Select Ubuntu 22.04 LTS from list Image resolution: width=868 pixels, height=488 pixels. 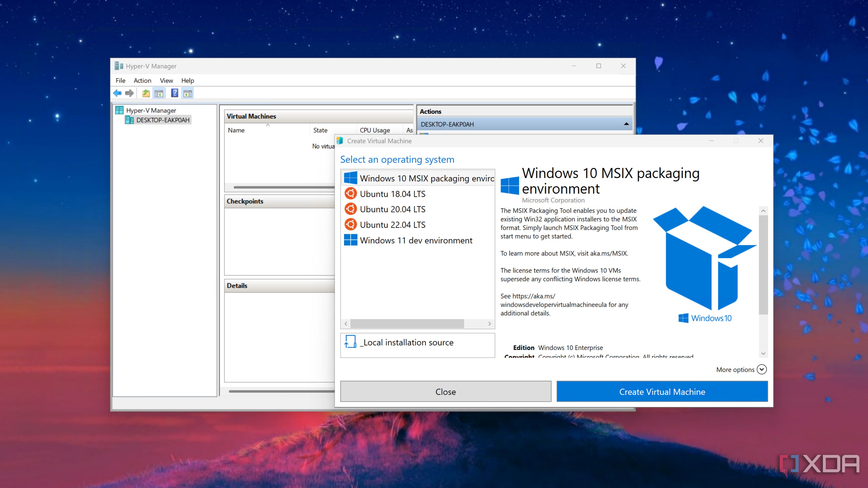tap(417, 225)
